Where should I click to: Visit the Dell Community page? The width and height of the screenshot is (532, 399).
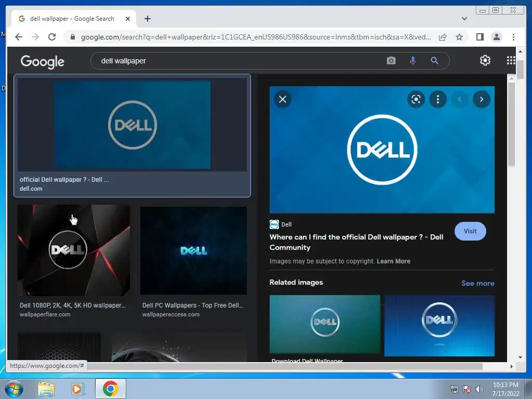(470, 231)
